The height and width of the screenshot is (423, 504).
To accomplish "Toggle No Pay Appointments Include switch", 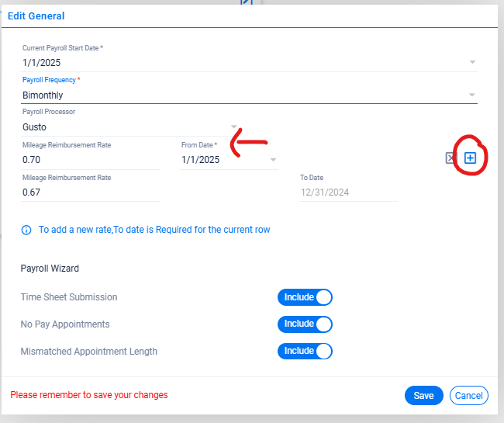I will pos(305,324).
